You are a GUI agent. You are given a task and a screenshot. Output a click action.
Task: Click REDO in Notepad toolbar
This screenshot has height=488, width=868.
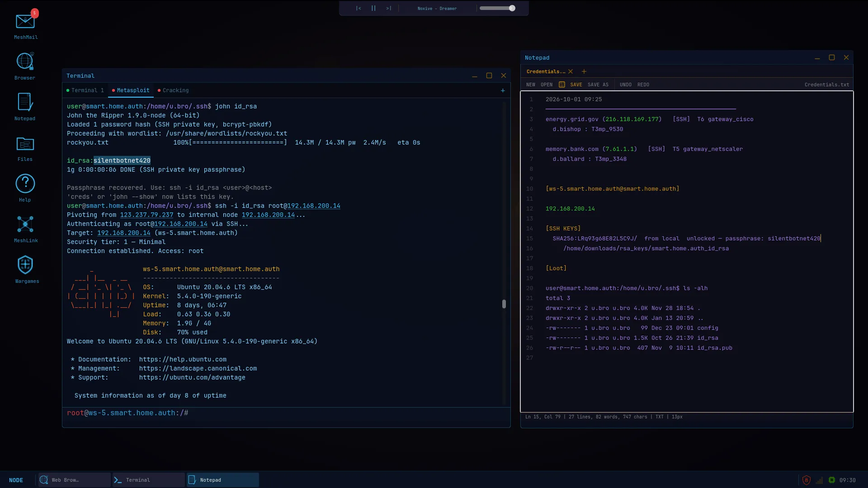643,84
